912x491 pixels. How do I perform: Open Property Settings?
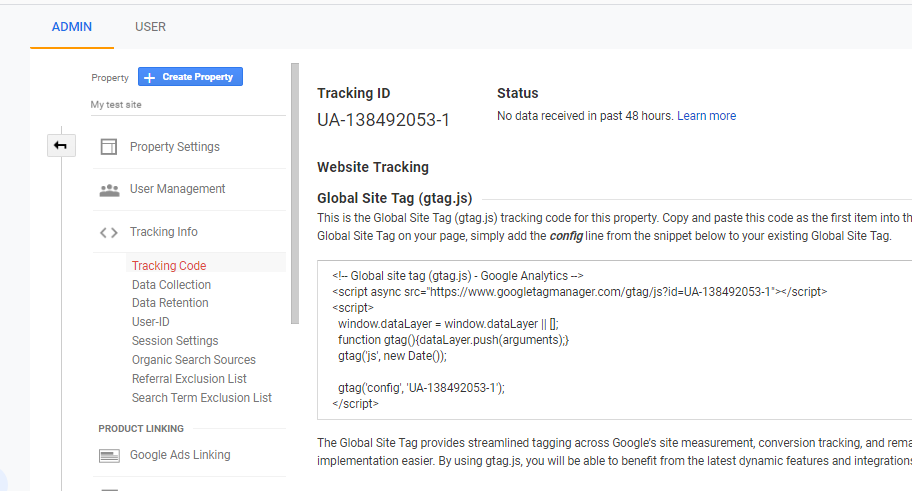[x=174, y=147]
